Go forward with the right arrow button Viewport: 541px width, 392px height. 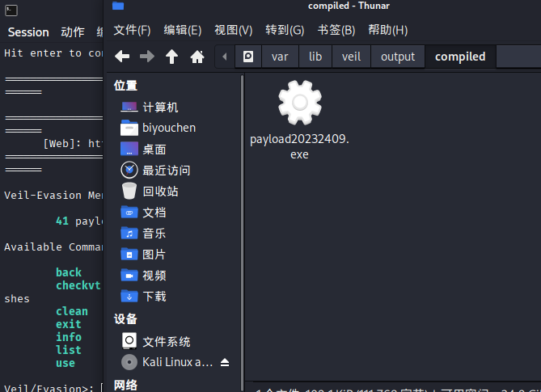point(147,56)
